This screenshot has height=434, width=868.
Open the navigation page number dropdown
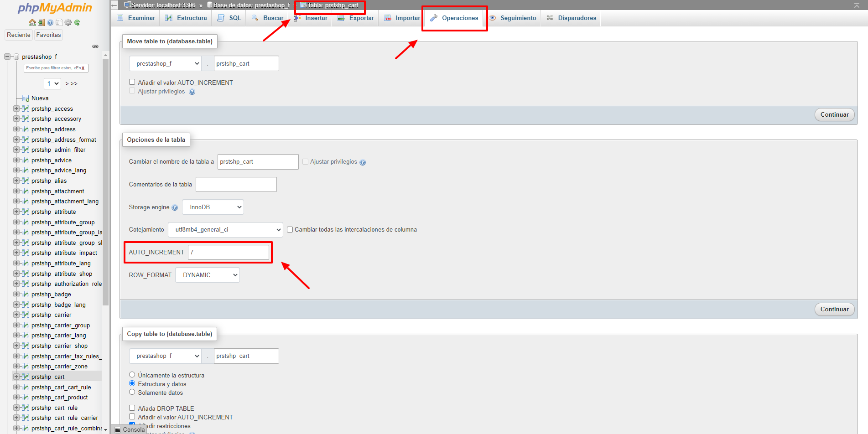[52, 83]
